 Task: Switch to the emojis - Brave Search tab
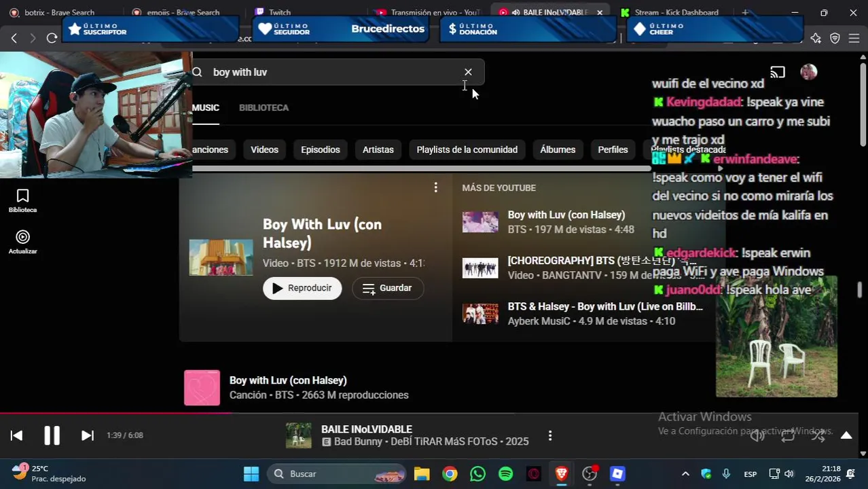click(x=183, y=12)
